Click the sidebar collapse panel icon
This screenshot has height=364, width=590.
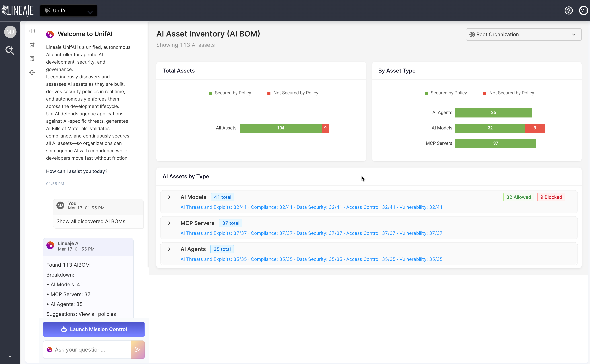[32, 31]
